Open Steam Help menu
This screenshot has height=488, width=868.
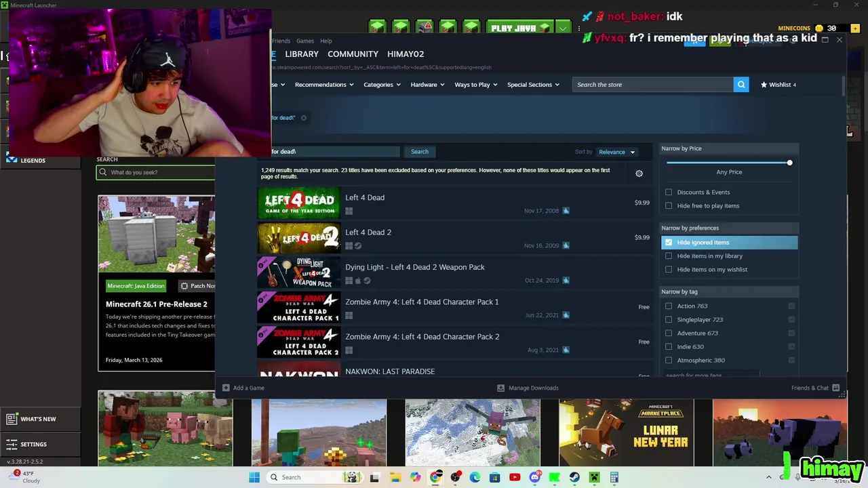coord(326,41)
